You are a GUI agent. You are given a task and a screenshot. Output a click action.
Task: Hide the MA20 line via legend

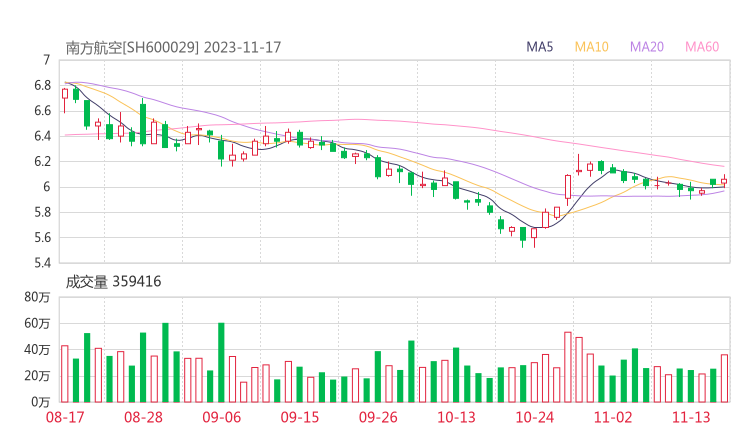646,47
